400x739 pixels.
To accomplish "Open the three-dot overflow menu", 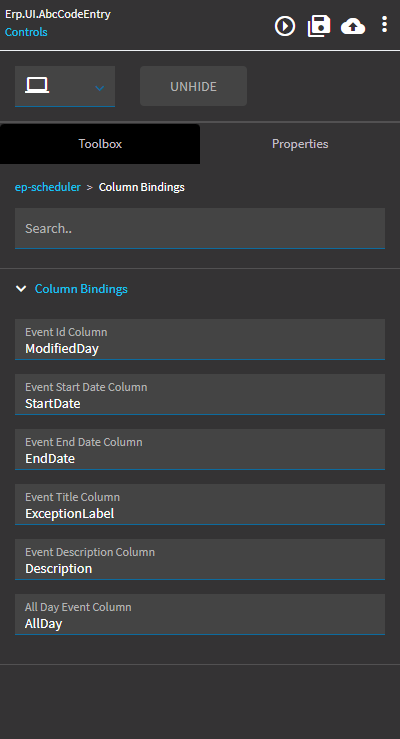I will click(x=384, y=24).
